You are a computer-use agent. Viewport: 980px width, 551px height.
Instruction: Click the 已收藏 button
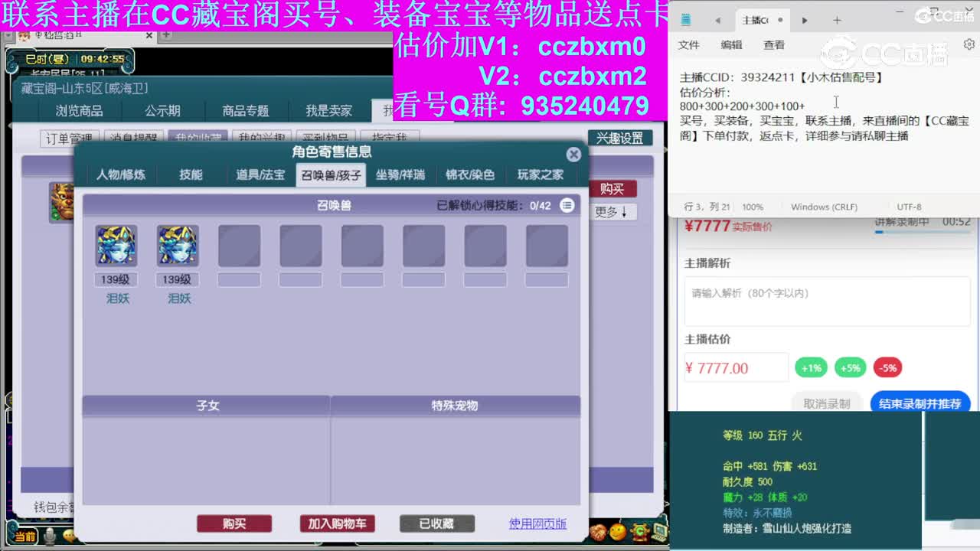(436, 523)
